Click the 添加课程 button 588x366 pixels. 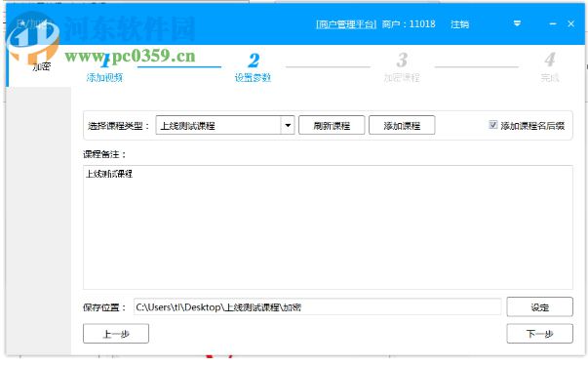click(402, 125)
